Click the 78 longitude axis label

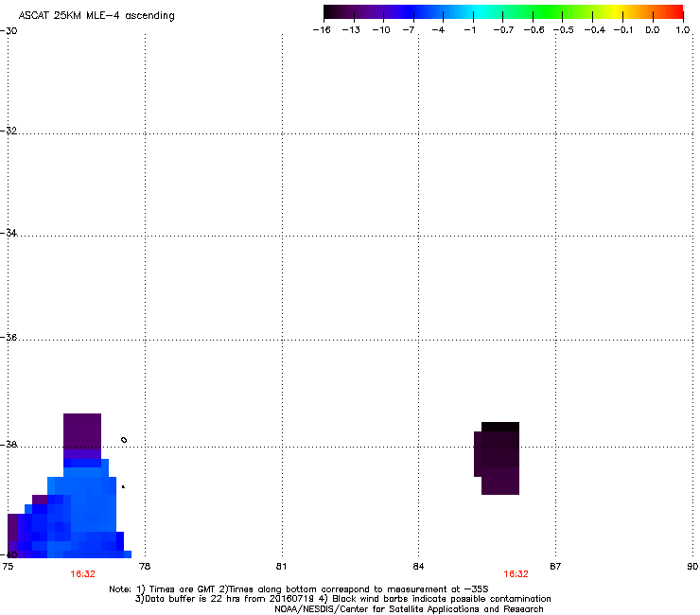click(145, 567)
